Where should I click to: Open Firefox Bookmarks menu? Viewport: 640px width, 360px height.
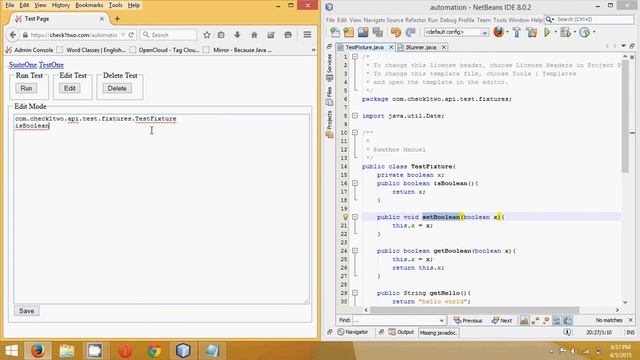89,5
